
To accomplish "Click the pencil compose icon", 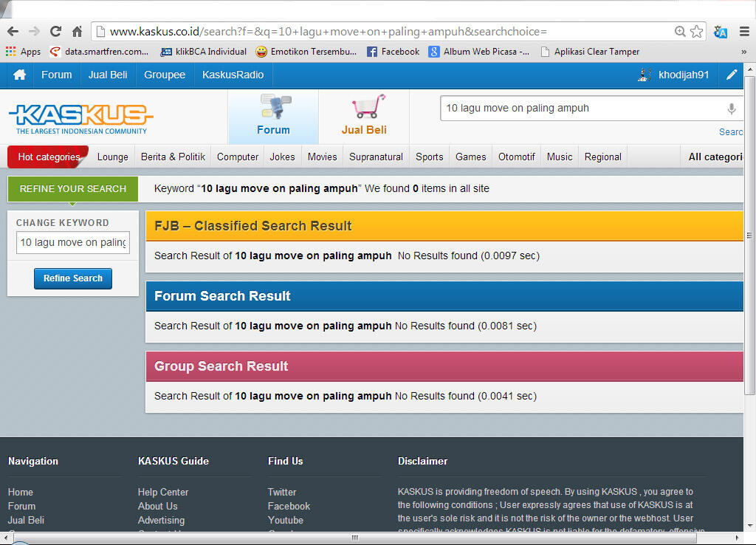I will [732, 75].
